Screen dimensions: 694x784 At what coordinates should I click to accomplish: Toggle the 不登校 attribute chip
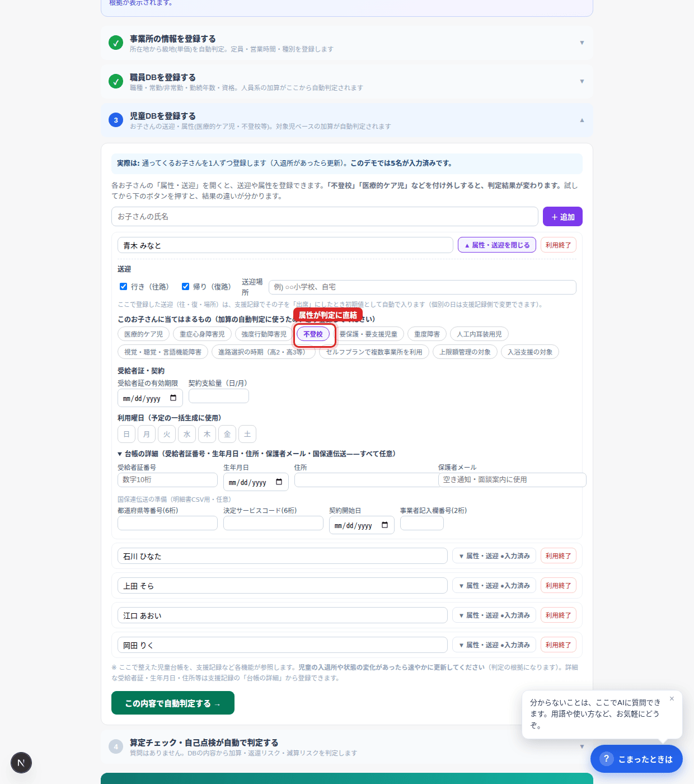click(313, 334)
